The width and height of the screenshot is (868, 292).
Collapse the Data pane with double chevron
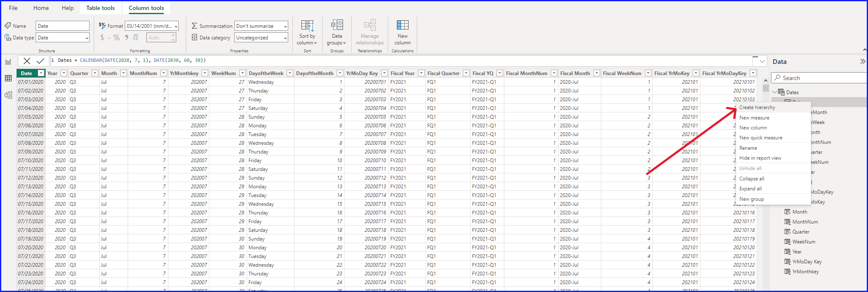pos(863,61)
